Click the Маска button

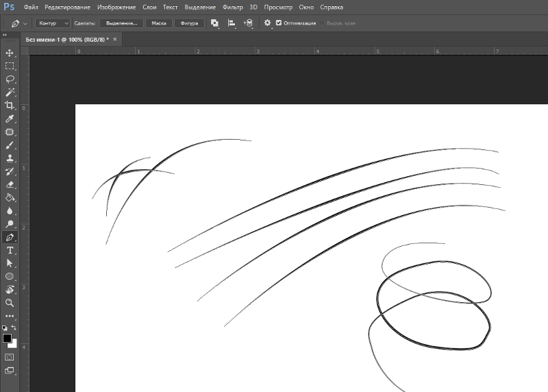tap(159, 23)
